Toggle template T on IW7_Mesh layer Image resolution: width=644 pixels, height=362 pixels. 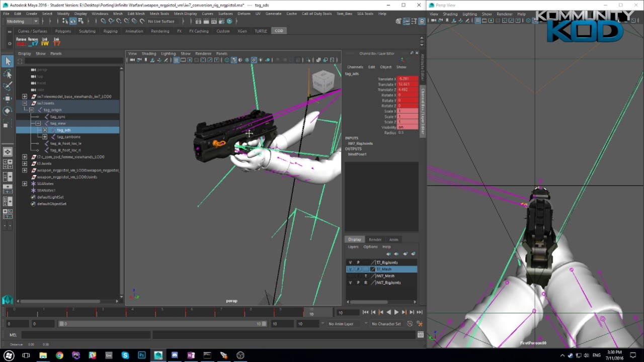(x=366, y=276)
